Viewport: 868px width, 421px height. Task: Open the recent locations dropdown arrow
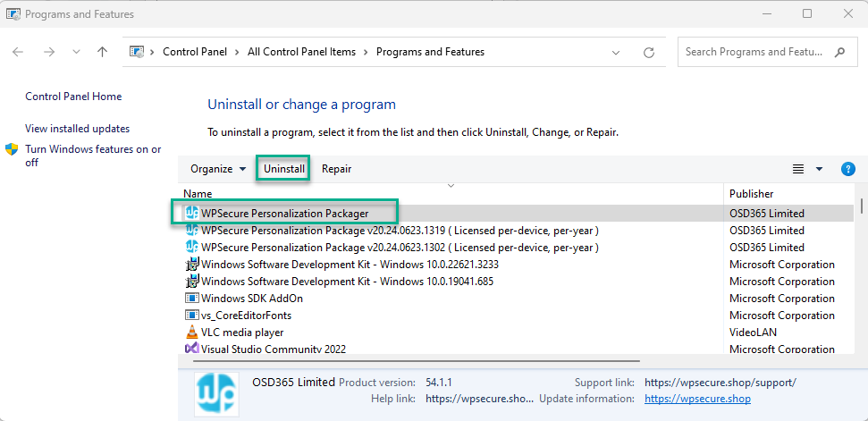click(x=76, y=52)
